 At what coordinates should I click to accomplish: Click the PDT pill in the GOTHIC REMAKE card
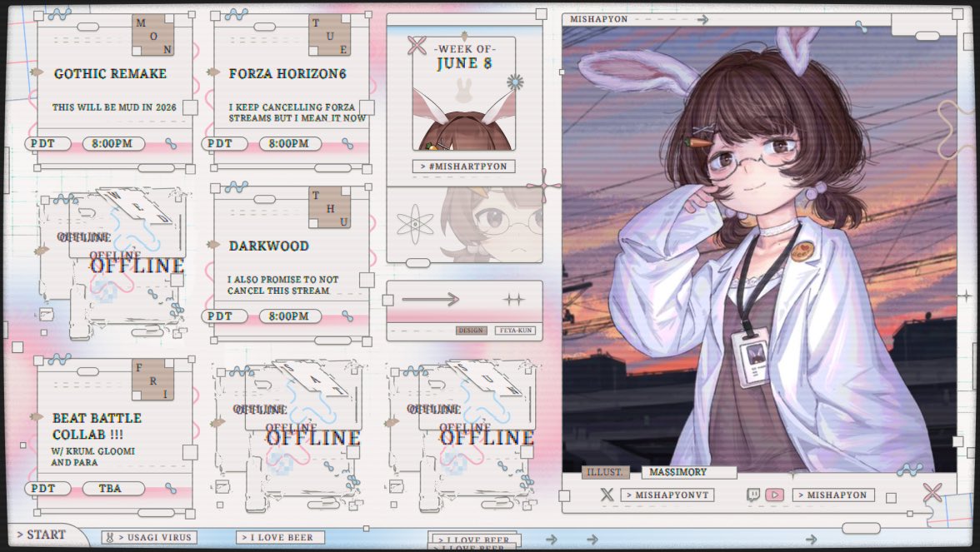coord(47,143)
